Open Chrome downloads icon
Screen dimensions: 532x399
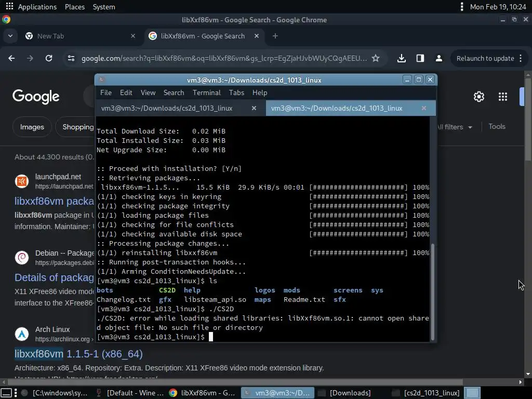(402, 58)
